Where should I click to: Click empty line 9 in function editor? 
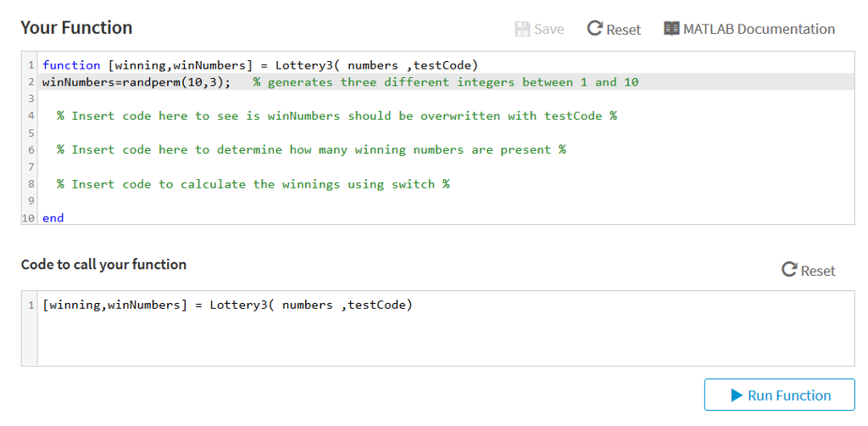pos(446,201)
